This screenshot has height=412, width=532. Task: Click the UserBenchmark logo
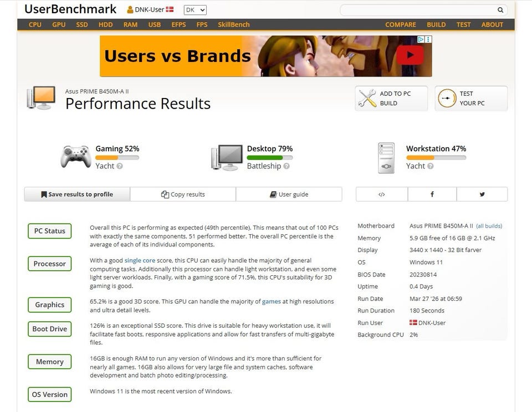tap(70, 9)
